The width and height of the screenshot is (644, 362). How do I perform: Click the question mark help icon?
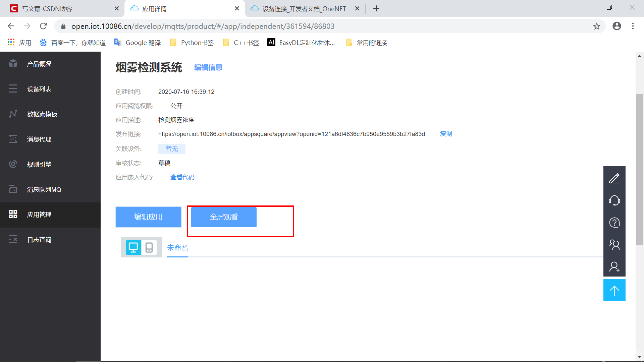[614, 223]
